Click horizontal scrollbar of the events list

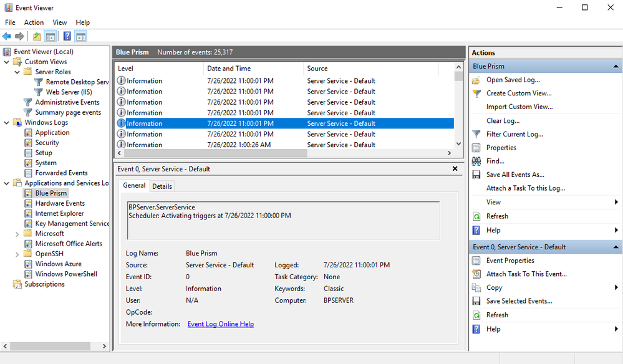(212, 153)
